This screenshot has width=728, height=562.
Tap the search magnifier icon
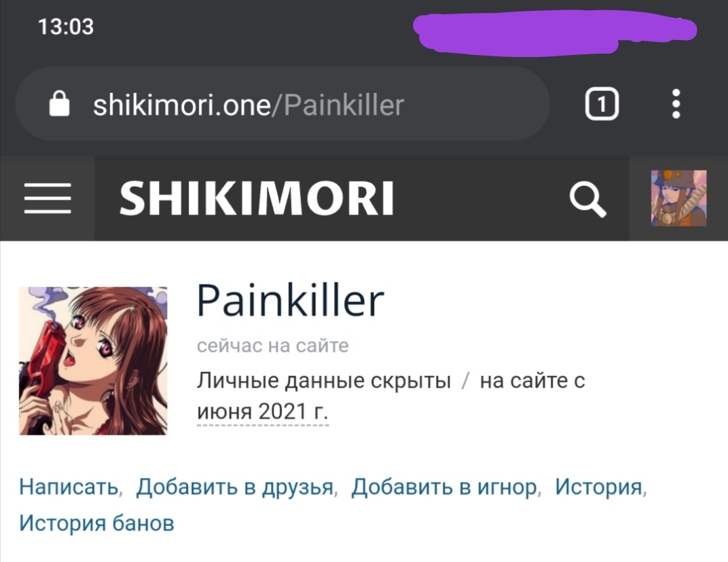point(588,199)
